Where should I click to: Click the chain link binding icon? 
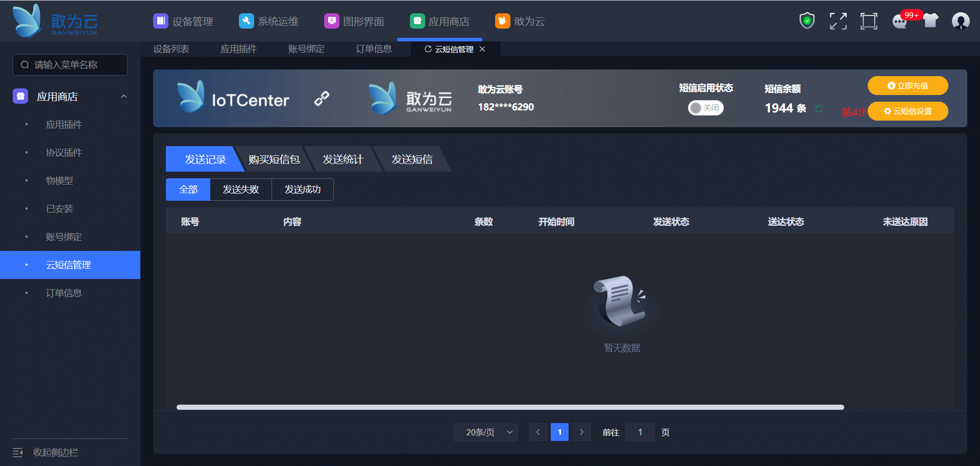(x=322, y=98)
